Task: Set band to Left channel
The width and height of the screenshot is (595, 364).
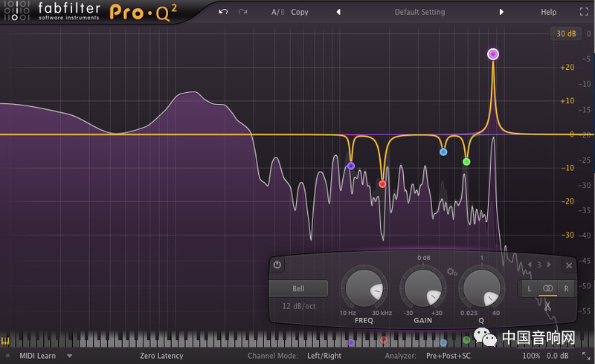Action: tap(530, 289)
